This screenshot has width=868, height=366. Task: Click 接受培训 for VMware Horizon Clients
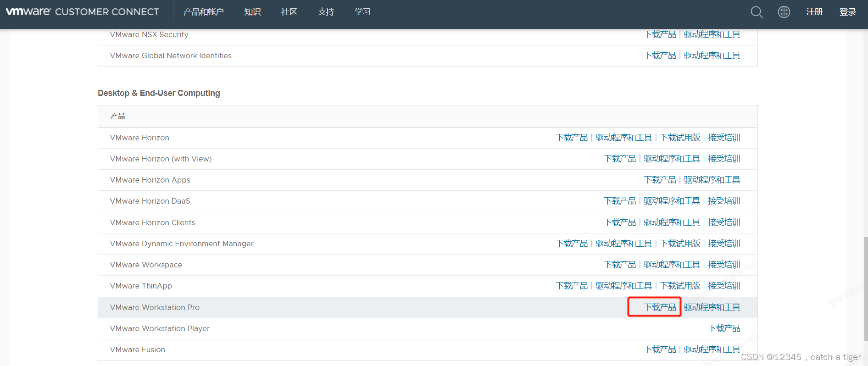click(x=724, y=222)
